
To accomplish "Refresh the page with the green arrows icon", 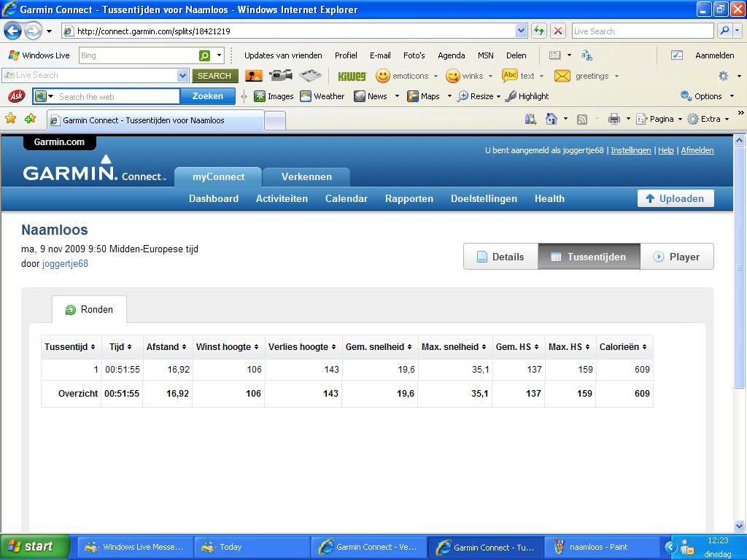I will pyautogui.click(x=539, y=31).
